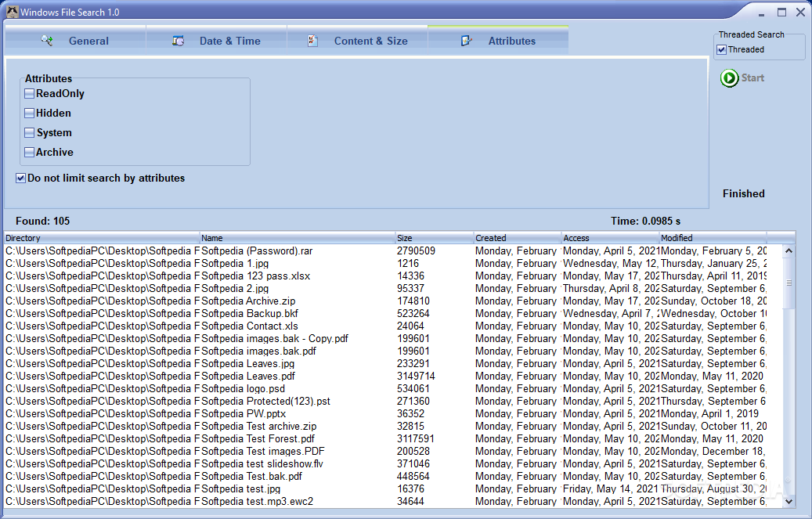Toggle the ReadOnly attribute checkbox
The height and width of the screenshot is (519, 812).
click(30, 94)
